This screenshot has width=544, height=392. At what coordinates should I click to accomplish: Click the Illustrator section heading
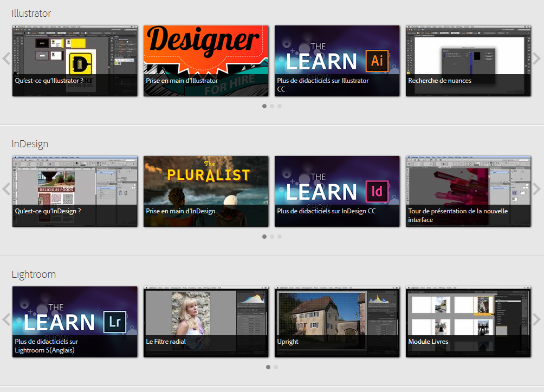pyautogui.click(x=31, y=13)
